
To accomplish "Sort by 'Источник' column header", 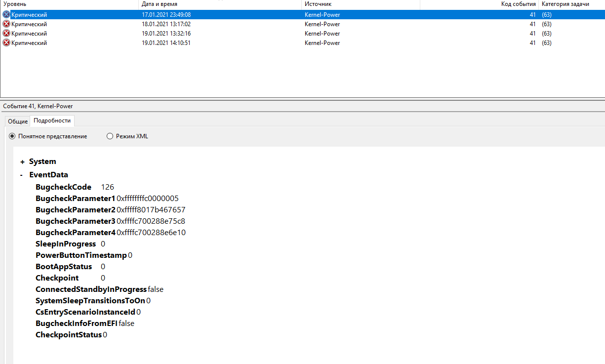I will point(361,4).
